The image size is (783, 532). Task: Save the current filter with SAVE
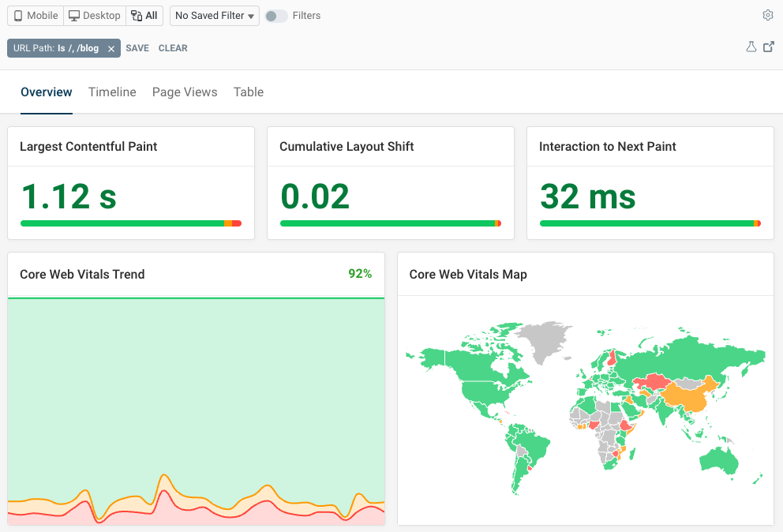click(137, 48)
